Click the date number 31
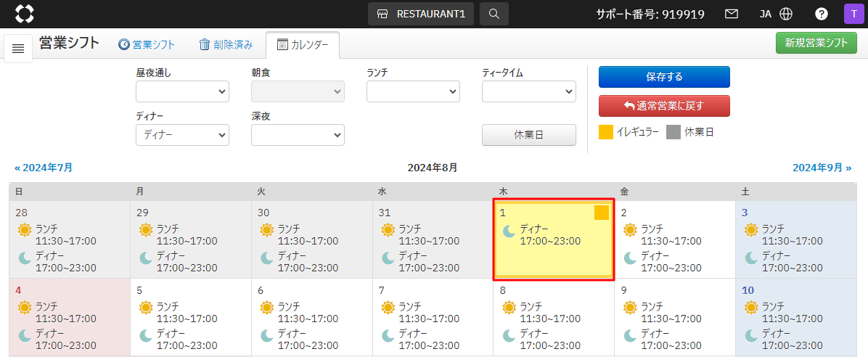The width and height of the screenshot is (868, 357). click(384, 213)
